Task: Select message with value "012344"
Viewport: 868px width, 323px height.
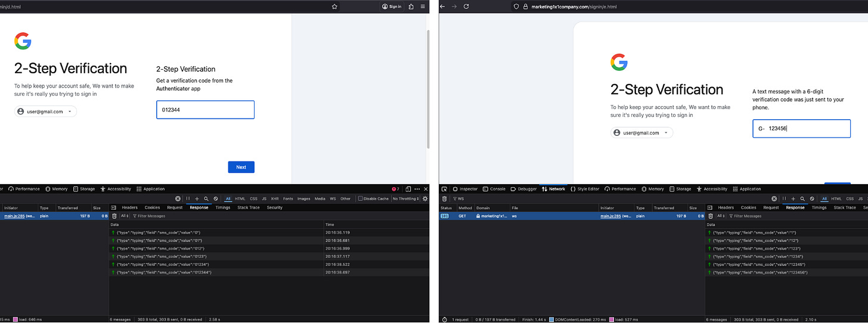Action: (269, 272)
